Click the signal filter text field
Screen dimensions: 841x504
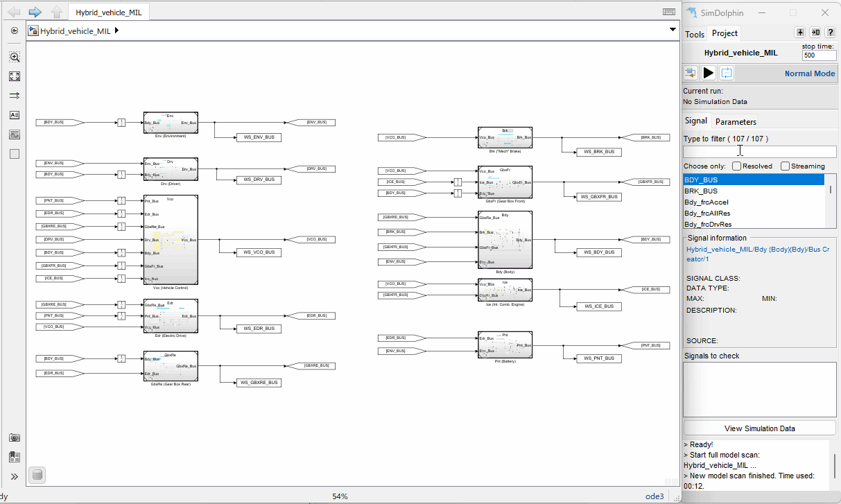[x=759, y=151]
